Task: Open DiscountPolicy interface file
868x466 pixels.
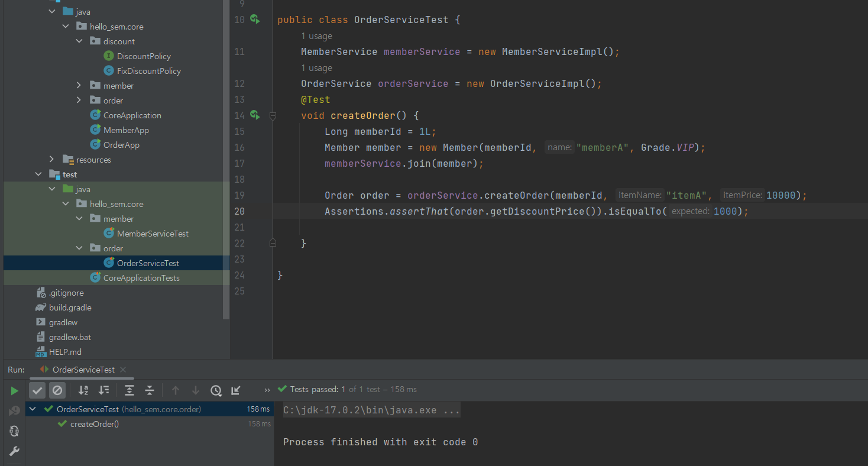Action: coord(144,56)
